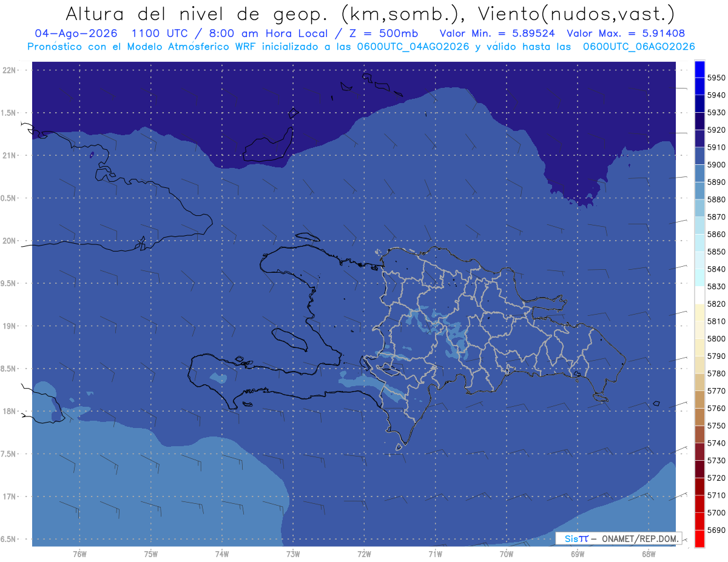
Task: Click legend color band between 5910 and 5920
Action: click(699, 139)
